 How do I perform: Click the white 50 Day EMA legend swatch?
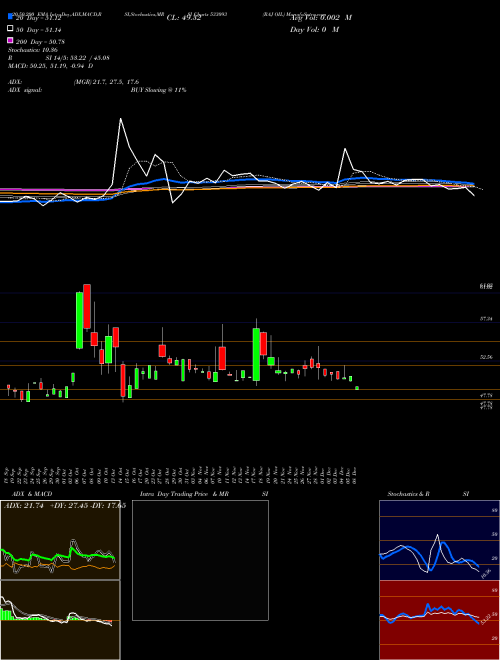[10, 29]
